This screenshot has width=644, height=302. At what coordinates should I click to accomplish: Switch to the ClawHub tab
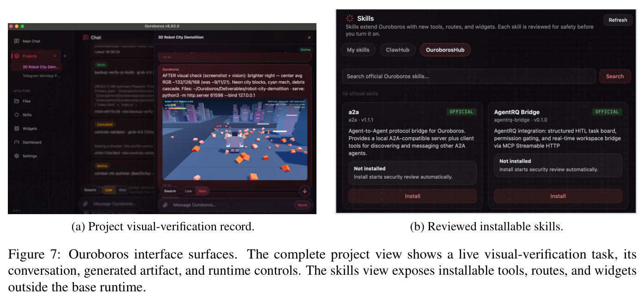pyautogui.click(x=398, y=50)
